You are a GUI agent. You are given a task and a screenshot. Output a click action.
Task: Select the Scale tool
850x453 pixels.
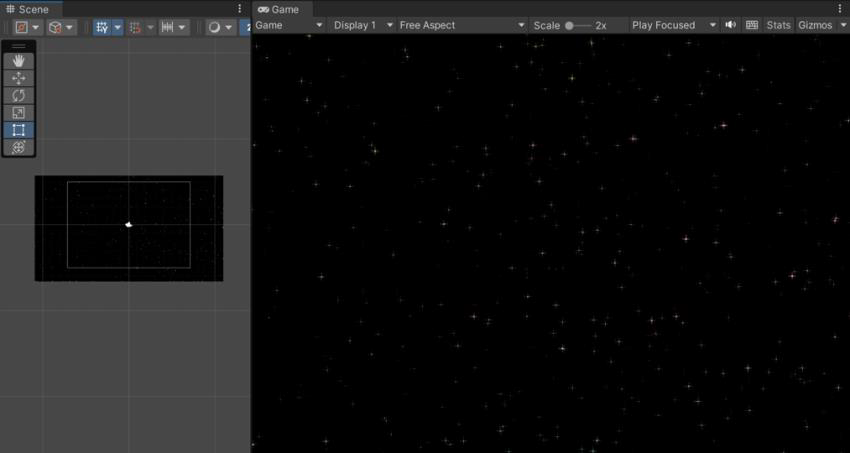click(x=19, y=113)
